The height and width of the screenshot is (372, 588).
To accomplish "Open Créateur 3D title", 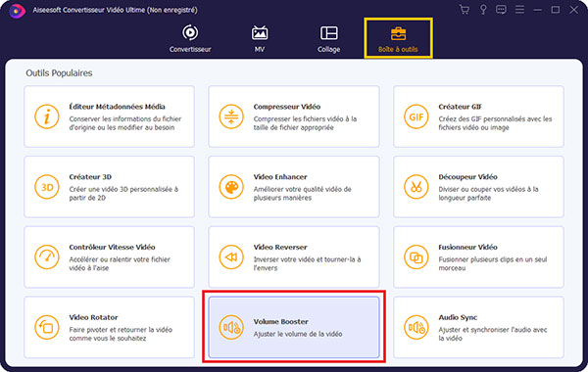I will [x=90, y=177].
